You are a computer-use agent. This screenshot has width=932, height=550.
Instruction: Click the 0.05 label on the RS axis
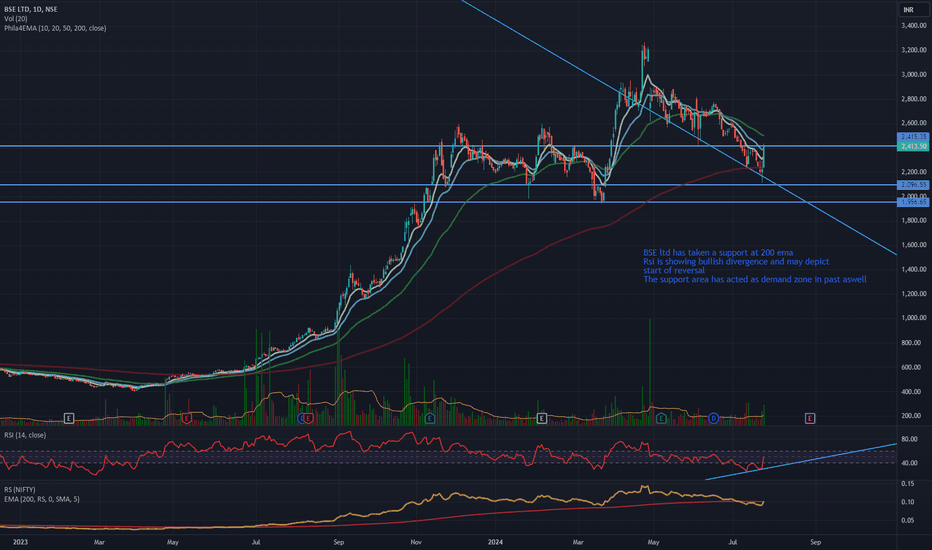click(908, 520)
